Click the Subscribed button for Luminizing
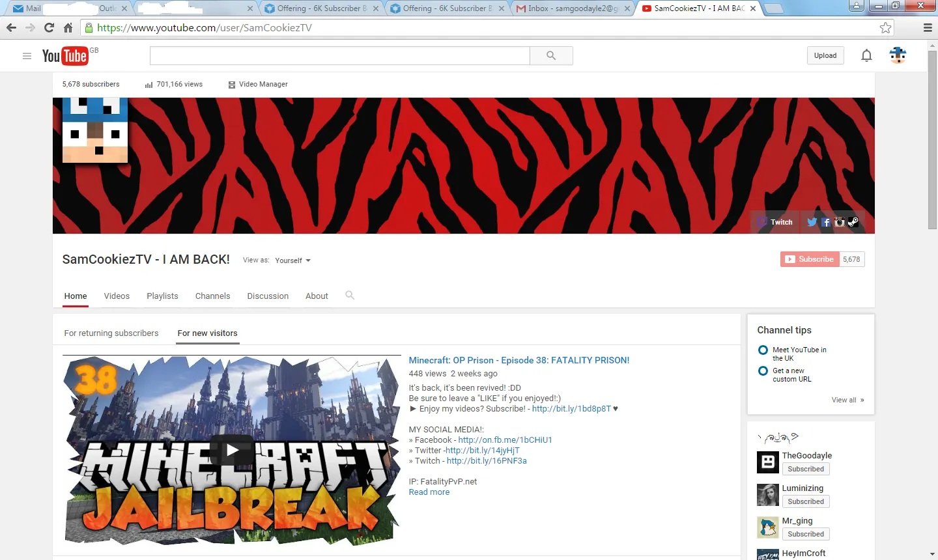 806,501
